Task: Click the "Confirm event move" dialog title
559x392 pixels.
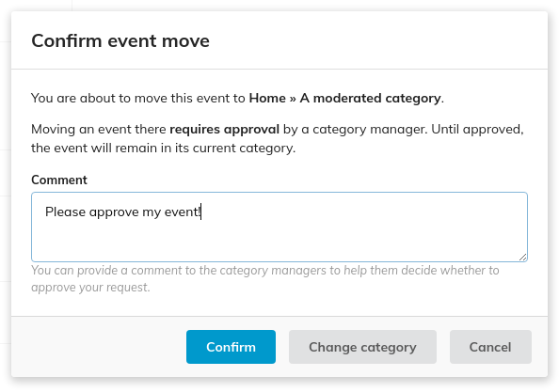Action: click(120, 40)
